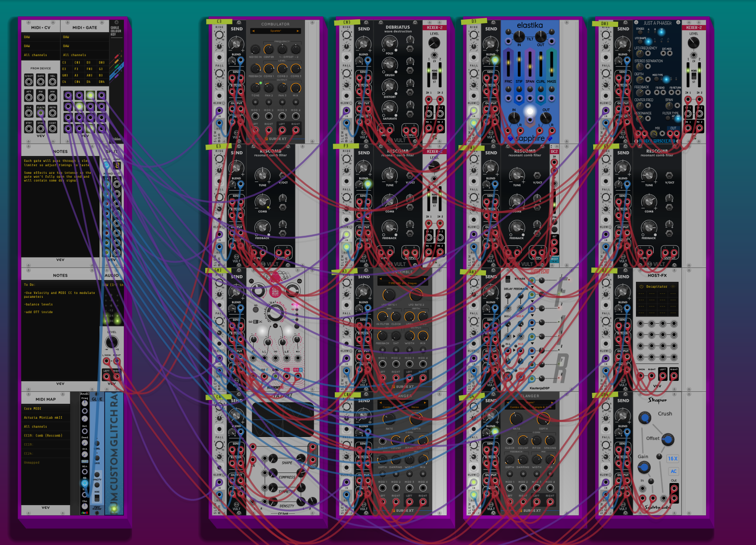This screenshot has width=756, height=545.
Task: Toggle the SLOW switch on the C#3 slew module
Action: click(x=351, y=103)
